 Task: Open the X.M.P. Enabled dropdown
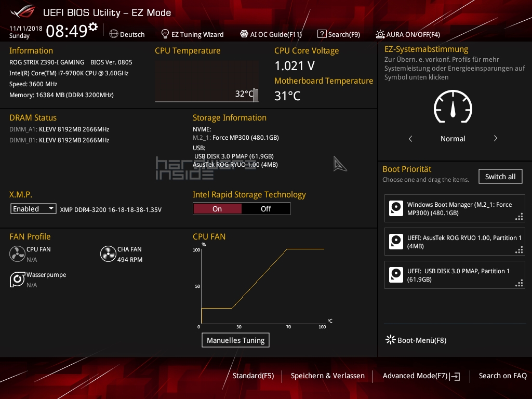coord(33,209)
